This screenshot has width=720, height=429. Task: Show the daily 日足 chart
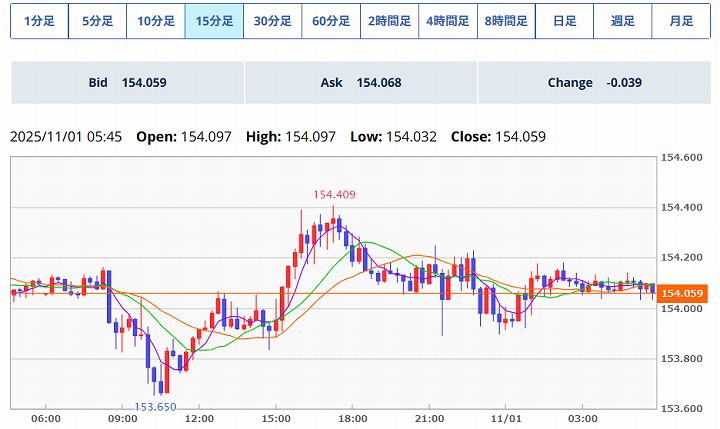point(564,21)
